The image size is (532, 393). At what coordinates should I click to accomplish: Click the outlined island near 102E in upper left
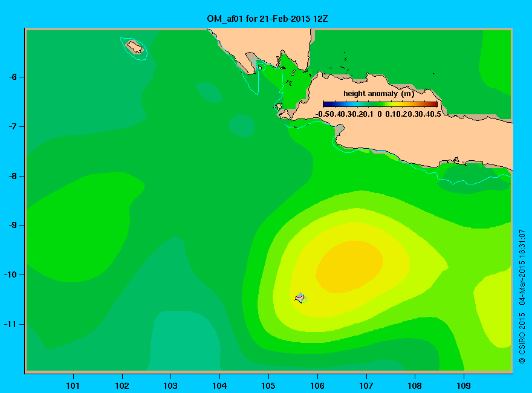pos(135,47)
